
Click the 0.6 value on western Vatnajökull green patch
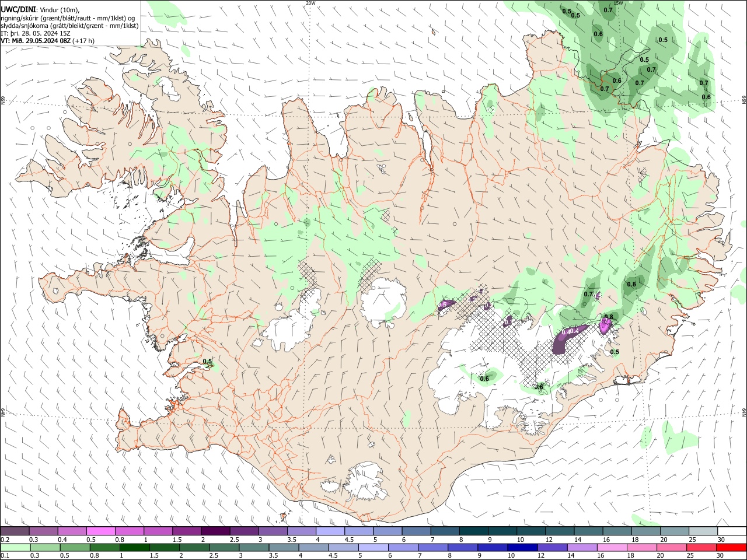pos(484,379)
